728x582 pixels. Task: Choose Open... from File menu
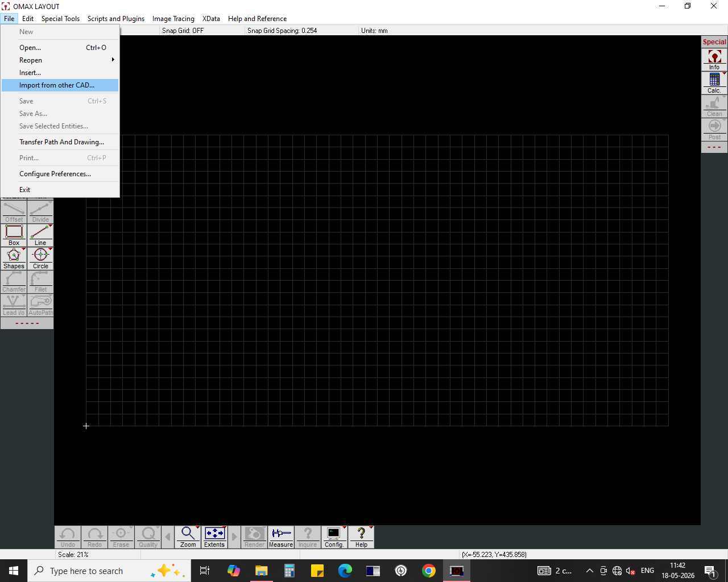point(60,48)
